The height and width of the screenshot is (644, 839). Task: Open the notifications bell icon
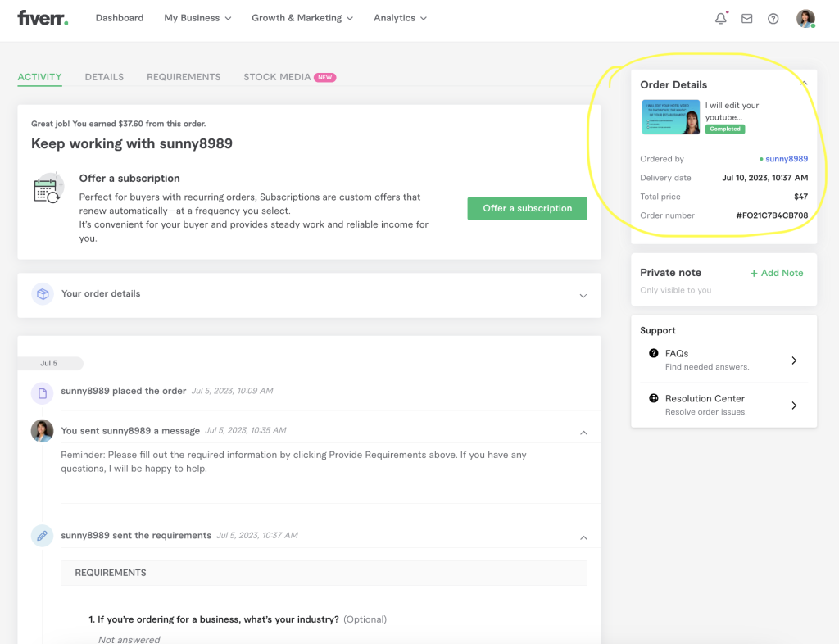pyautogui.click(x=721, y=18)
